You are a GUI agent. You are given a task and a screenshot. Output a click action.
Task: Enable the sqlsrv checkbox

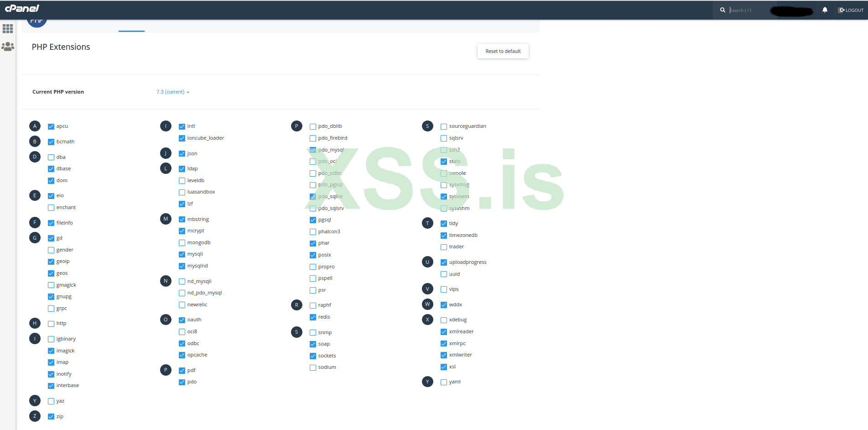point(444,138)
